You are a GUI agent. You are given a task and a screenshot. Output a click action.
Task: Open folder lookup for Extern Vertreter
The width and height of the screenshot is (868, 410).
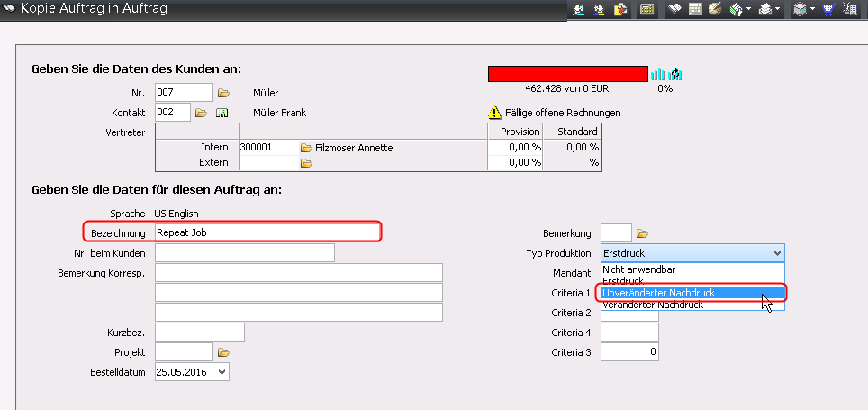306,163
